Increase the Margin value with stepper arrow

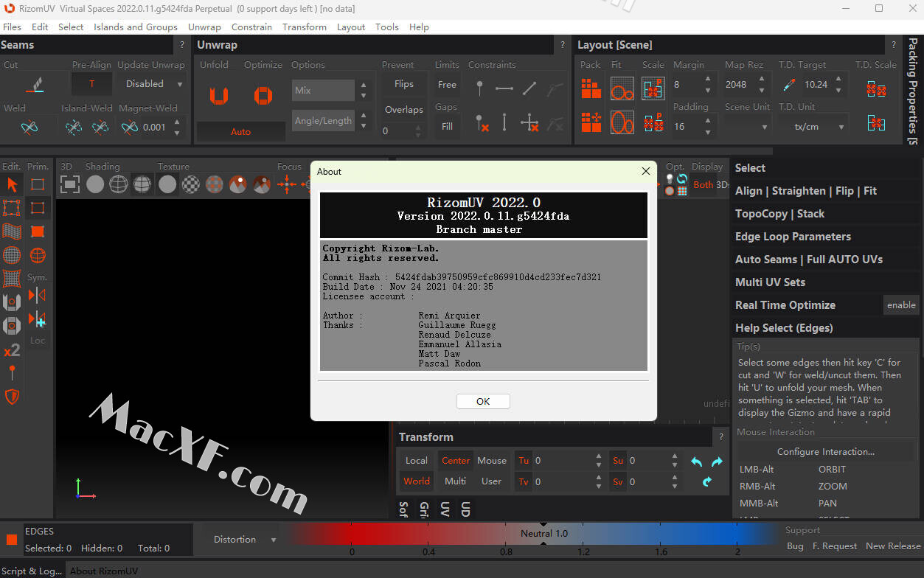[x=708, y=80]
